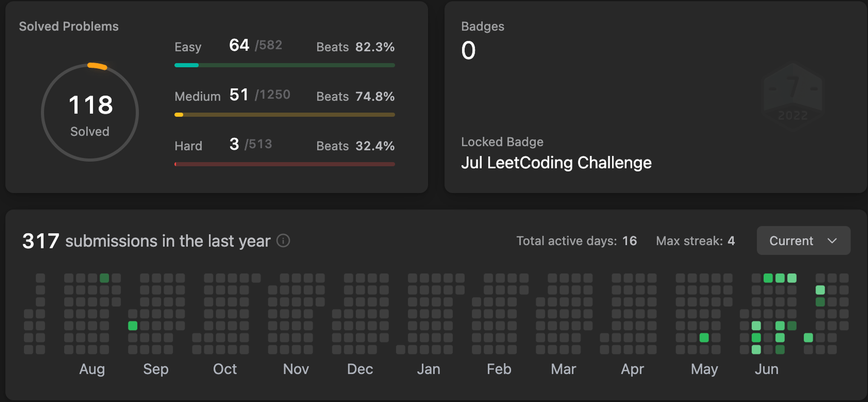Click the Badges count showing 0

(468, 50)
